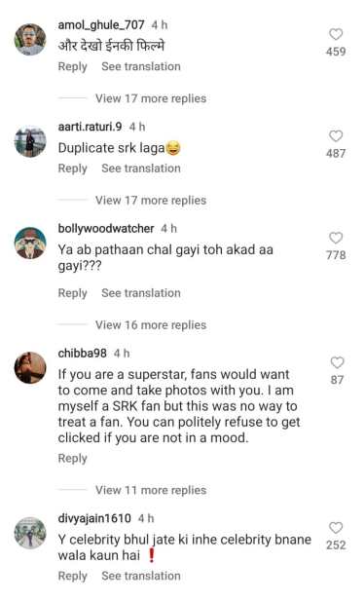See translation of aarti.raturi.9's comment
The height and width of the screenshot is (600, 364).
coord(141,169)
